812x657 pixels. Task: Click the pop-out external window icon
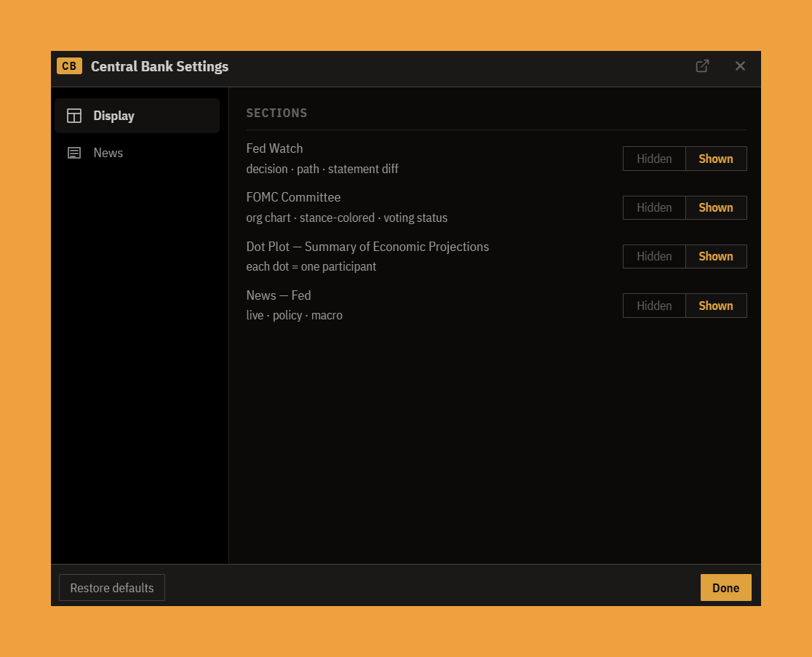tap(702, 66)
